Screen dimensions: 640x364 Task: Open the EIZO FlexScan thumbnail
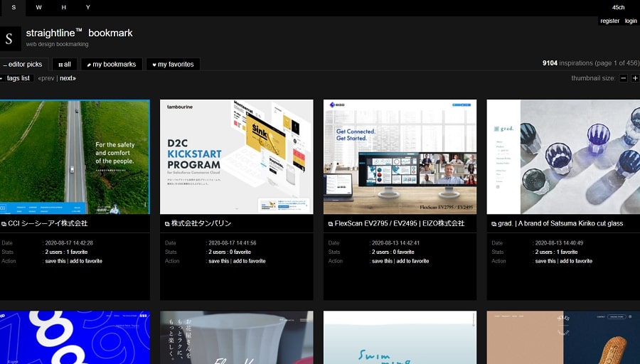click(400, 156)
